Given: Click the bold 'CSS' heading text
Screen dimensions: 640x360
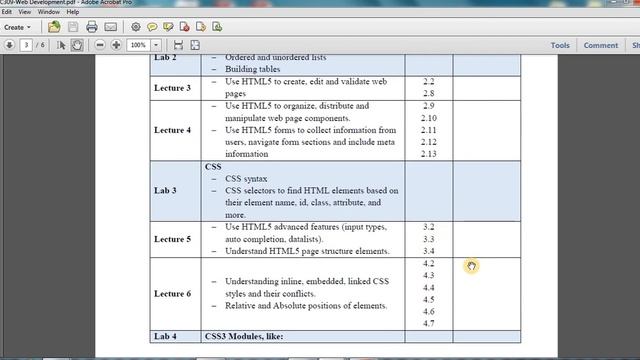Looking at the screenshot, I should coord(213,167).
